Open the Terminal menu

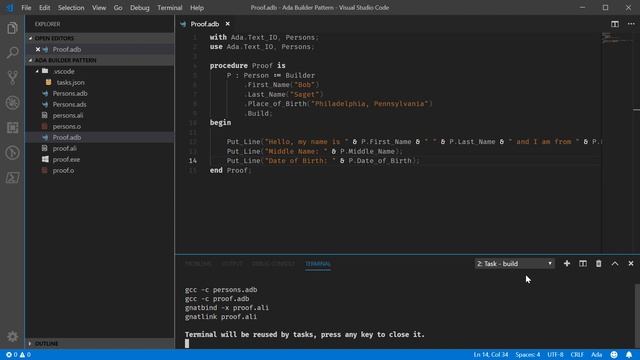pos(170,8)
